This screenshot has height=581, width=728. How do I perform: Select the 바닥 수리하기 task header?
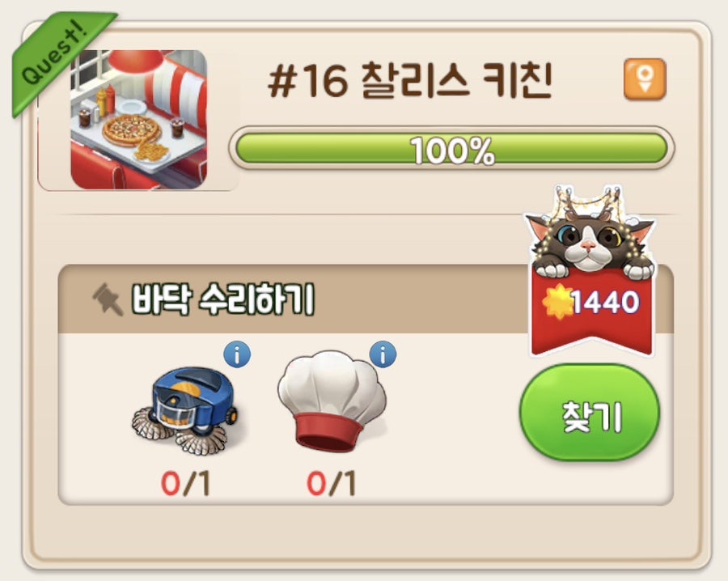tap(293, 299)
